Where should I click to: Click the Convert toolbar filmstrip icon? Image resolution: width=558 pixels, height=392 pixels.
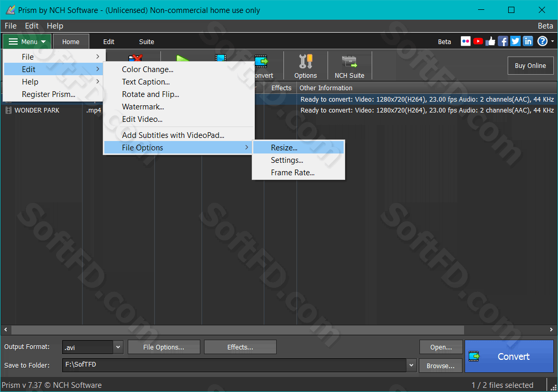[262, 61]
